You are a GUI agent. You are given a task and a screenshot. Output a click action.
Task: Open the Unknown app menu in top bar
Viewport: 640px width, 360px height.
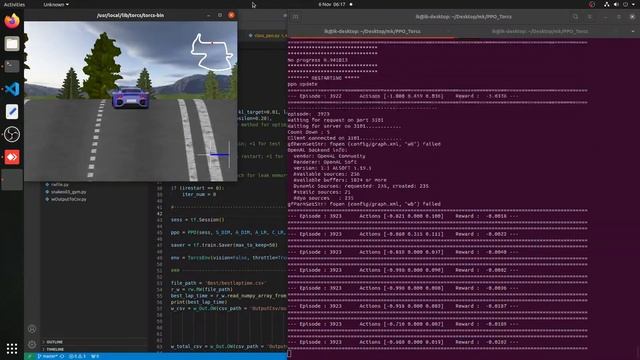pos(56,4)
